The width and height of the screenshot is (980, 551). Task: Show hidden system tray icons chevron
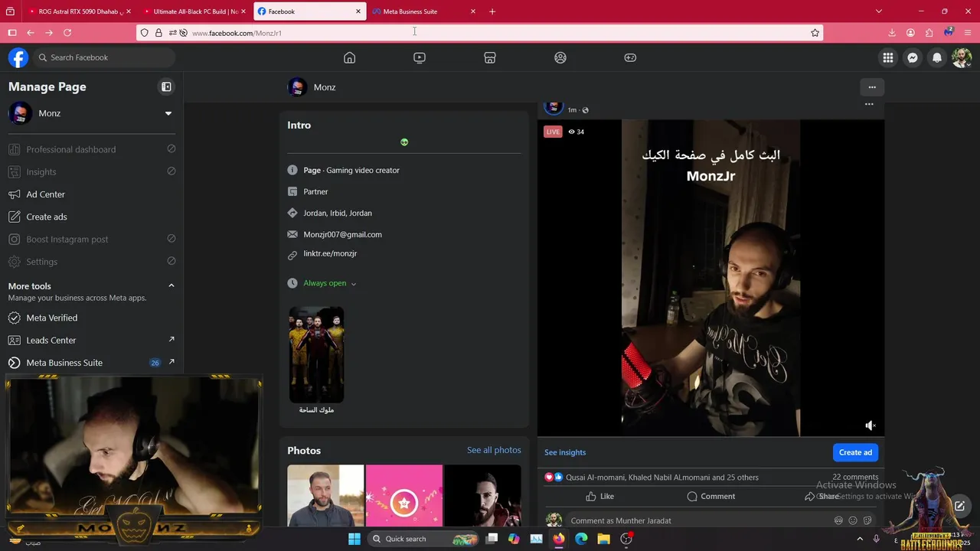tap(859, 539)
